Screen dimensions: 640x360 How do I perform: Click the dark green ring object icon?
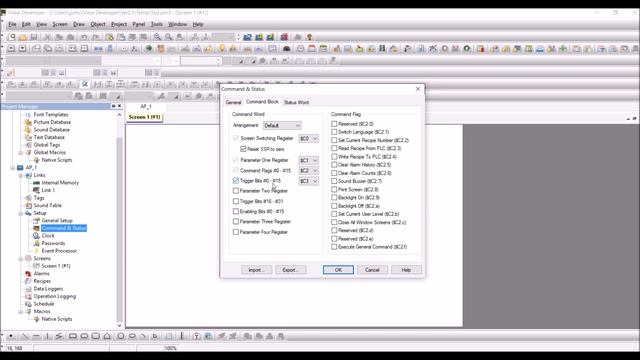point(467,49)
